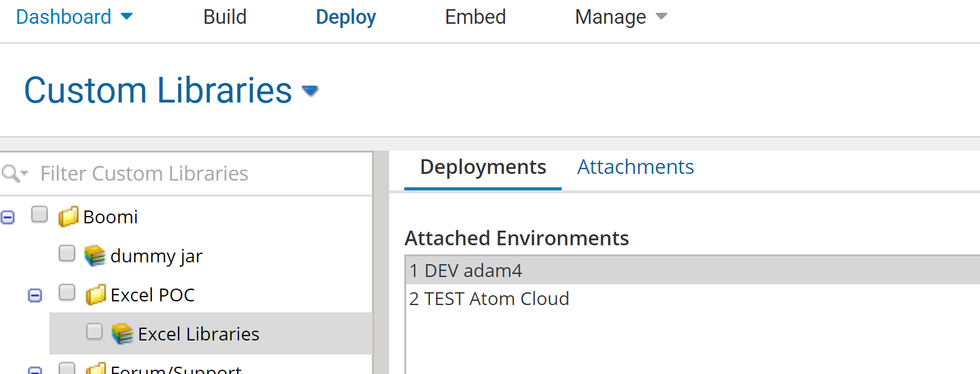Tick the dummy jar checkbox
980x374 pixels.
[x=67, y=253]
